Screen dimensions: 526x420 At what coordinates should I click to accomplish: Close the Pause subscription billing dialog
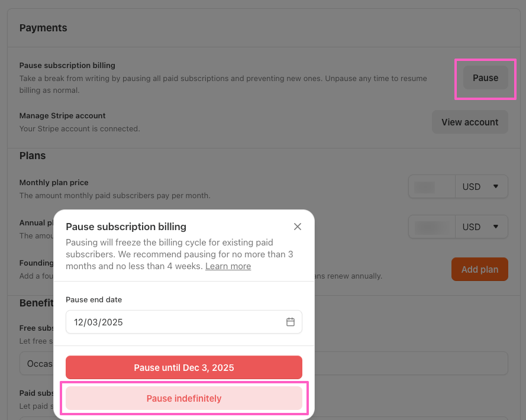click(x=298, y=227)
